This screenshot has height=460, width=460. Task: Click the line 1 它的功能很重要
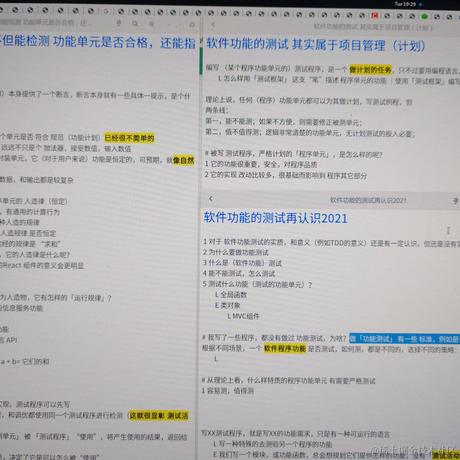point(261,164)
